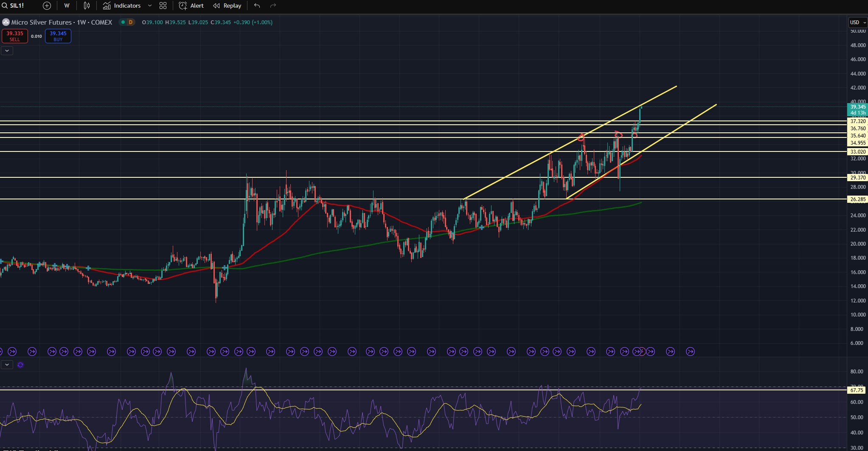Open the USD currency dropdown

tap(858, 22)
